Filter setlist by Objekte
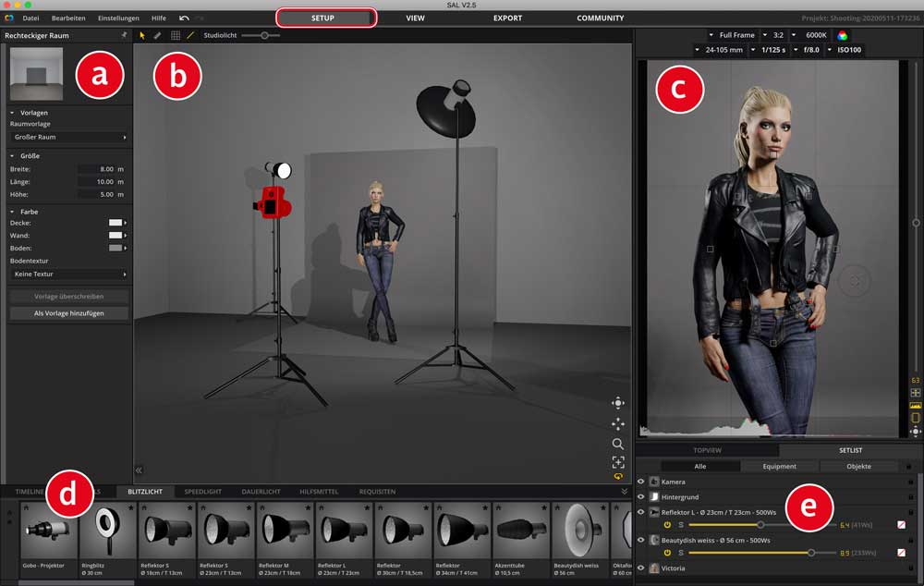 tap(858, 467)
